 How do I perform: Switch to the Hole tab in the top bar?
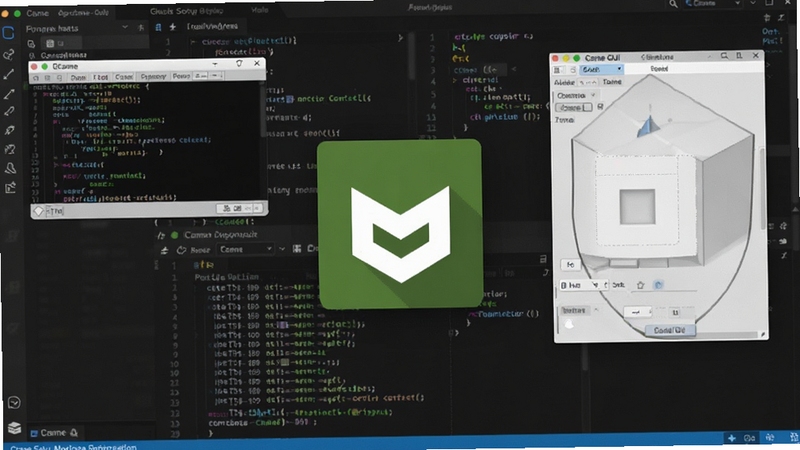260,10
